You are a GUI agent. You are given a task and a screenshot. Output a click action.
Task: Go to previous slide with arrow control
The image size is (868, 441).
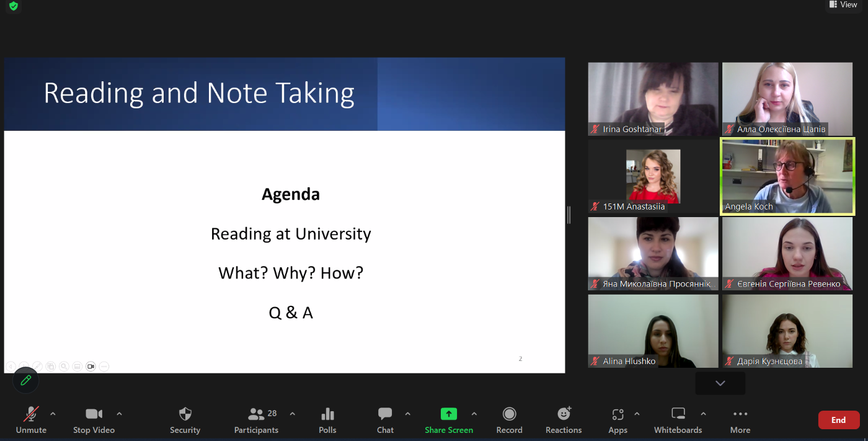pyautogui.click(x=11, y=367)
